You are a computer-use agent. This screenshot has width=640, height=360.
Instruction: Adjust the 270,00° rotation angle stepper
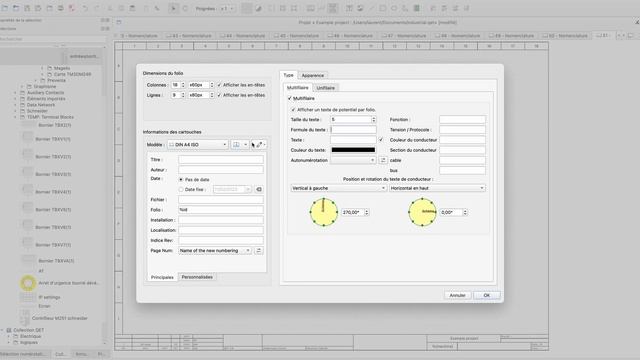coord(367,212)
